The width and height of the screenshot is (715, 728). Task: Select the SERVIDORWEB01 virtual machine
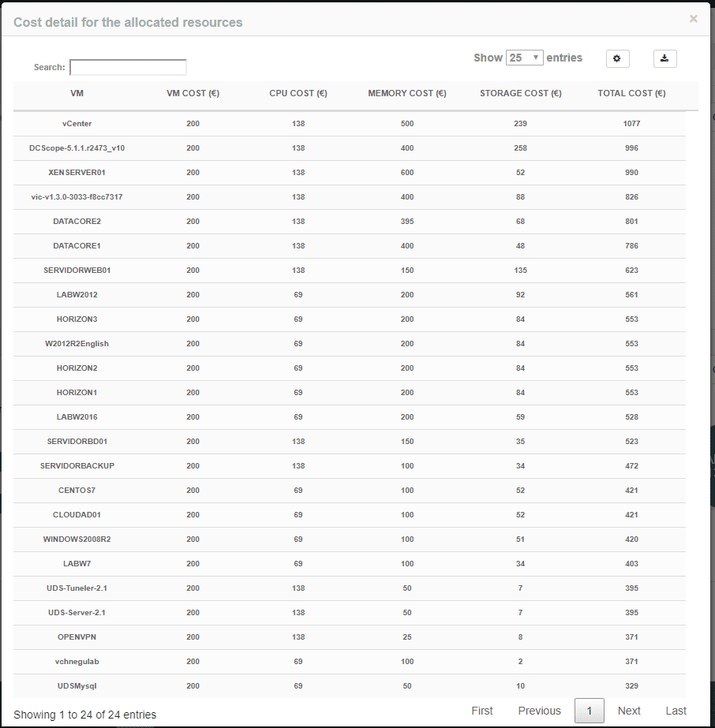tap(77, 270)
